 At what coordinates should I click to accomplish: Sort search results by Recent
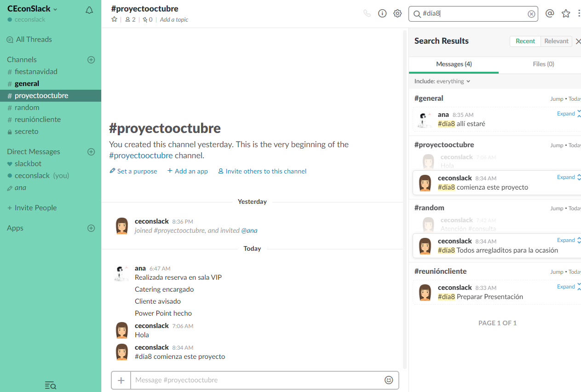pyautogui.click(x=525, y=41)
